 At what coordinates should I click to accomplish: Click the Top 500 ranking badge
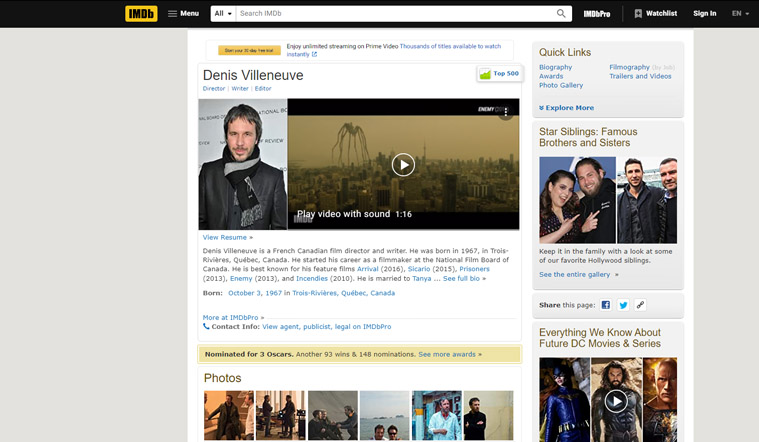click(499, 74)
